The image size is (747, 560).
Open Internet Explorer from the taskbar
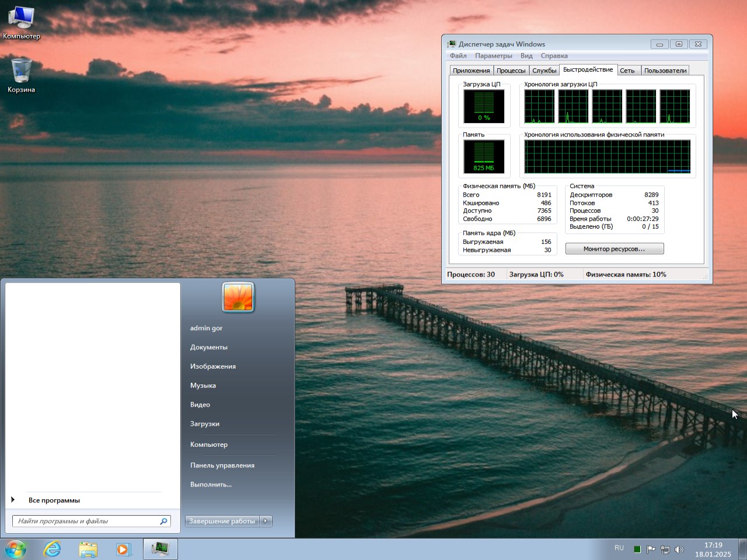(52, 549)
